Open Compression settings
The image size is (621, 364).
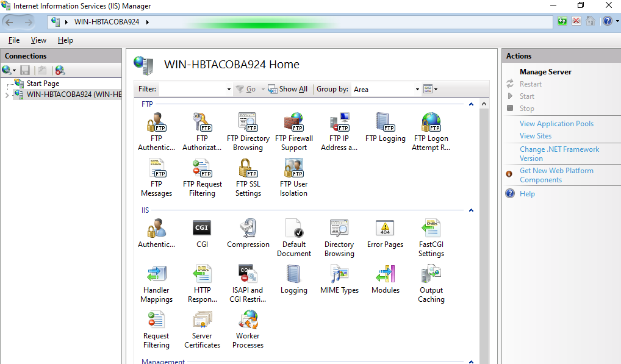tap(248, 234)
